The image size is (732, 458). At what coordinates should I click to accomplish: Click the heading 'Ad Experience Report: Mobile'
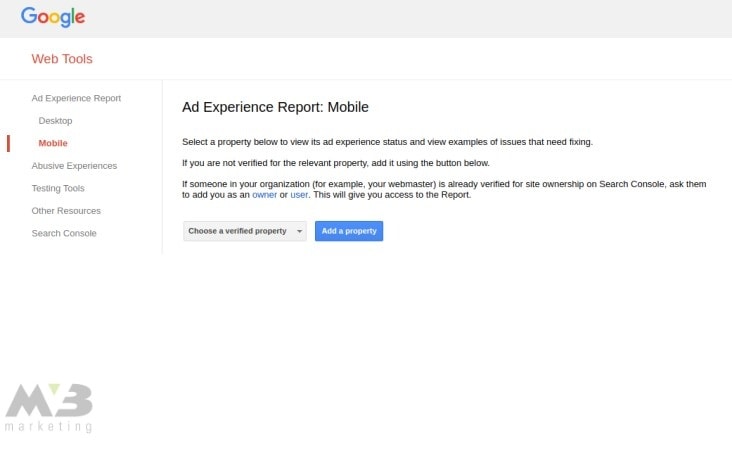pyautogui.click(x=275, y=107)
